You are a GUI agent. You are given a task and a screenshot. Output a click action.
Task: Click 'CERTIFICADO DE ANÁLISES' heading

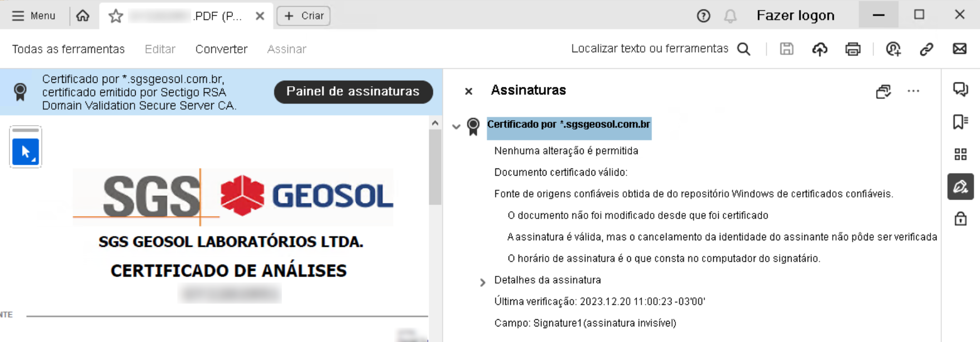point(228,271)
